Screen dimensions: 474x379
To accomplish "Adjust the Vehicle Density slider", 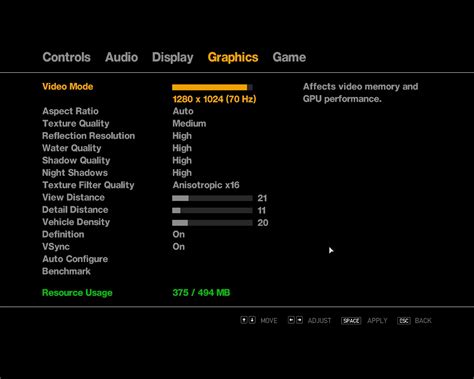I will [212, 223].
